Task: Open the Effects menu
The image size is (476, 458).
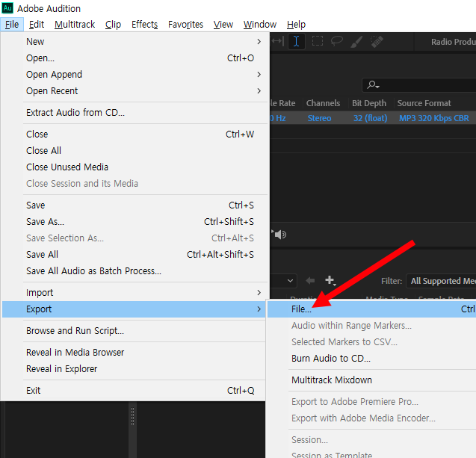Action: pos(144,24)
